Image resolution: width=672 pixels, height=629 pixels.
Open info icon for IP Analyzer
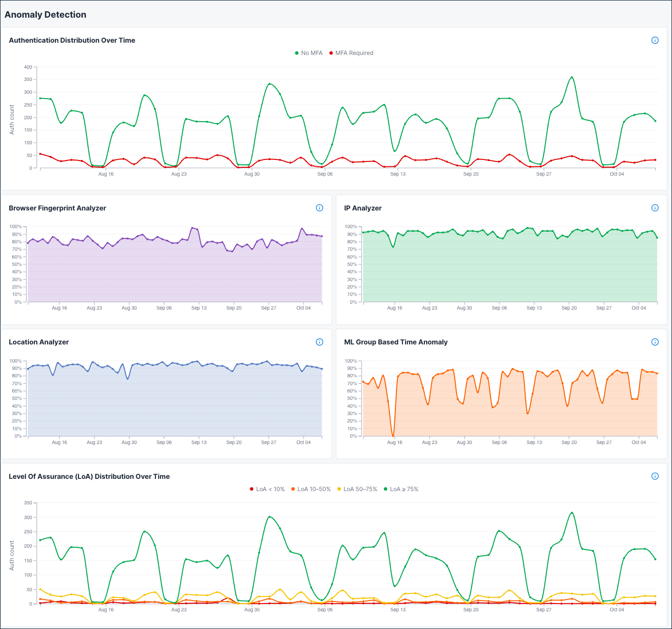tap(655, 208)
